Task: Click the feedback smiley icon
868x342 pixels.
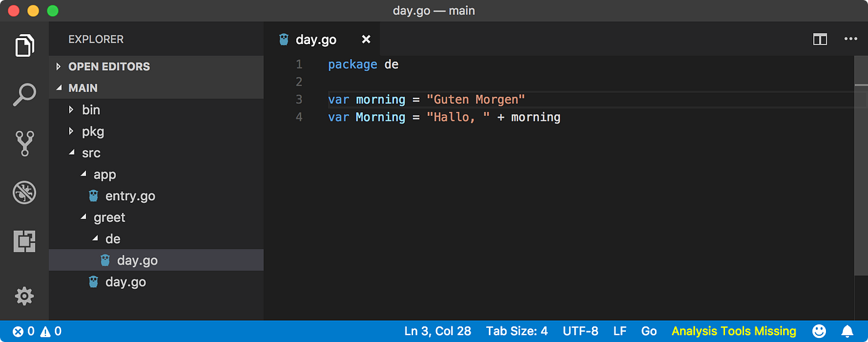Action: point(819,331)
